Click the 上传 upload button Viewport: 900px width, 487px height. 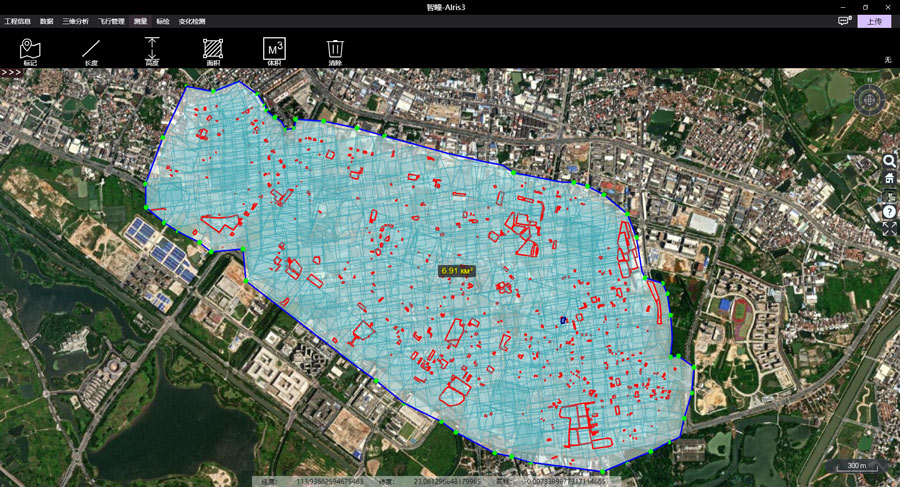(874, 21)
